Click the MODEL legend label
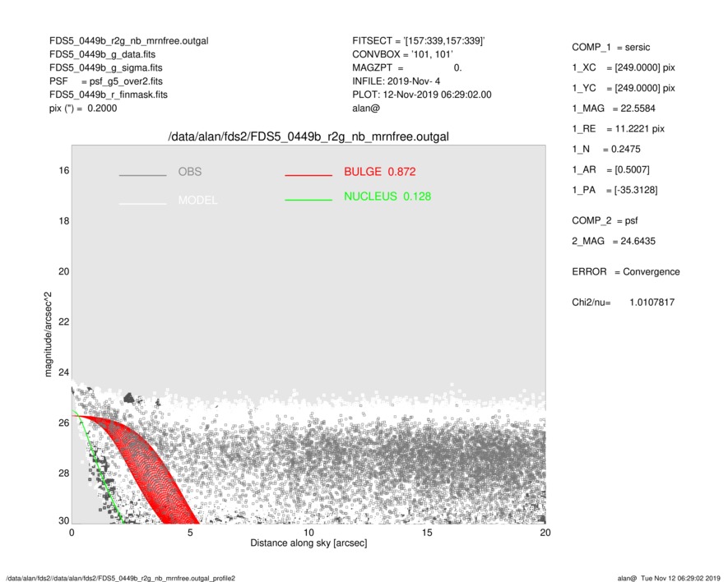 point(197,200)
